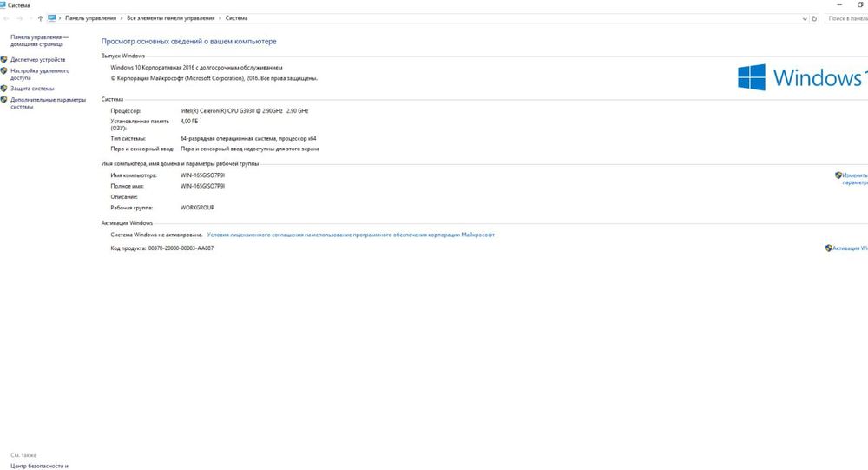This screenshot has height=470, width=868.
Task: Click the Windows logo image
Action: (x=803, y=77)
